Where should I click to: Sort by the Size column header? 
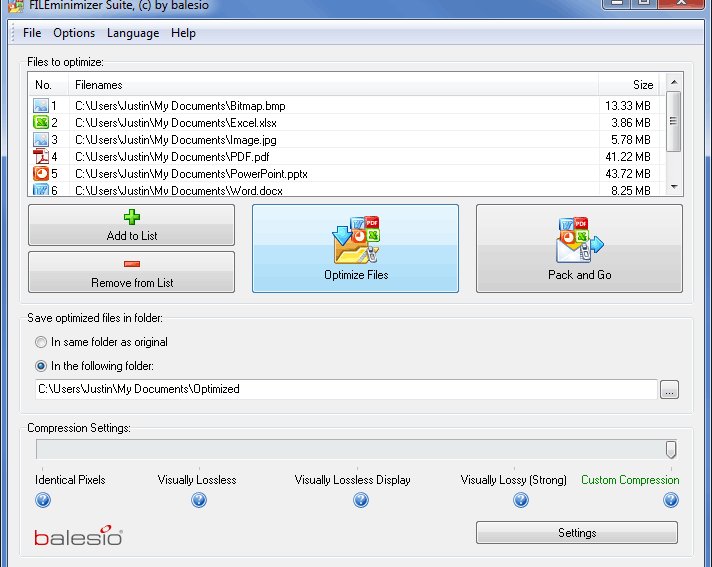629,85
